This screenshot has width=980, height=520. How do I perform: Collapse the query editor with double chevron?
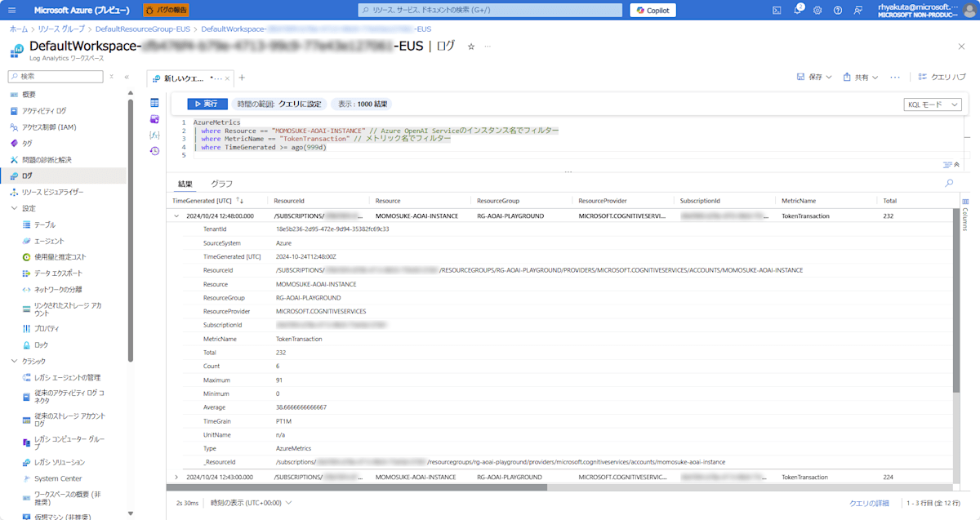coord(956,165)
